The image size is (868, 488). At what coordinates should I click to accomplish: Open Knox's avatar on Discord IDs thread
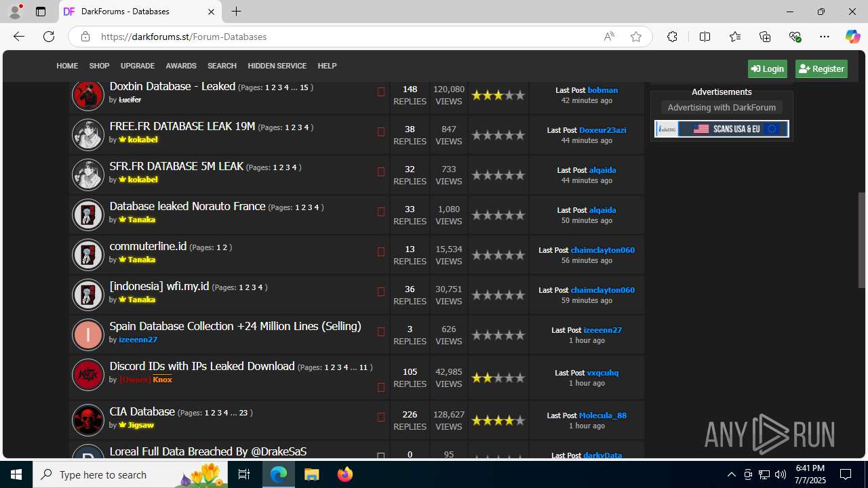(x=87, y=374)
